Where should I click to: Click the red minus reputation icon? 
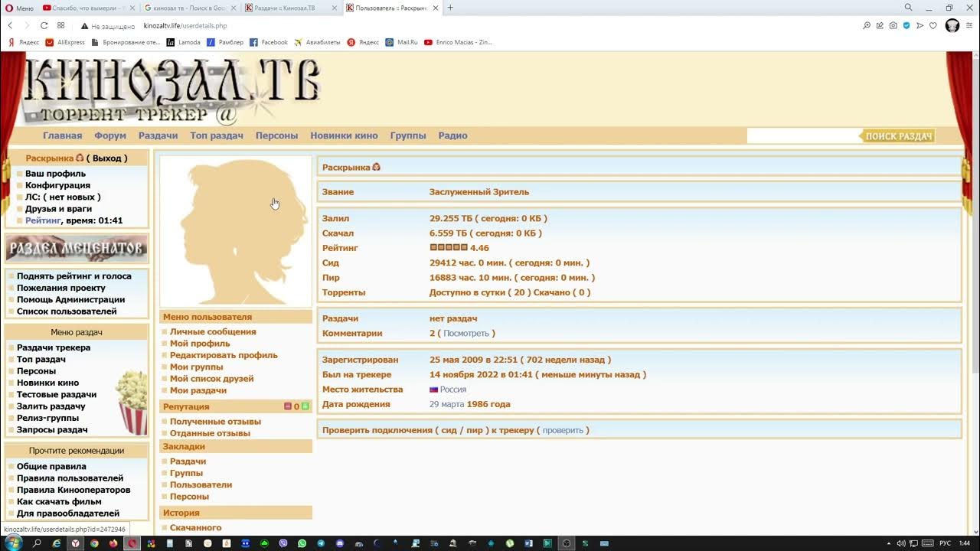tap(288, 406)
